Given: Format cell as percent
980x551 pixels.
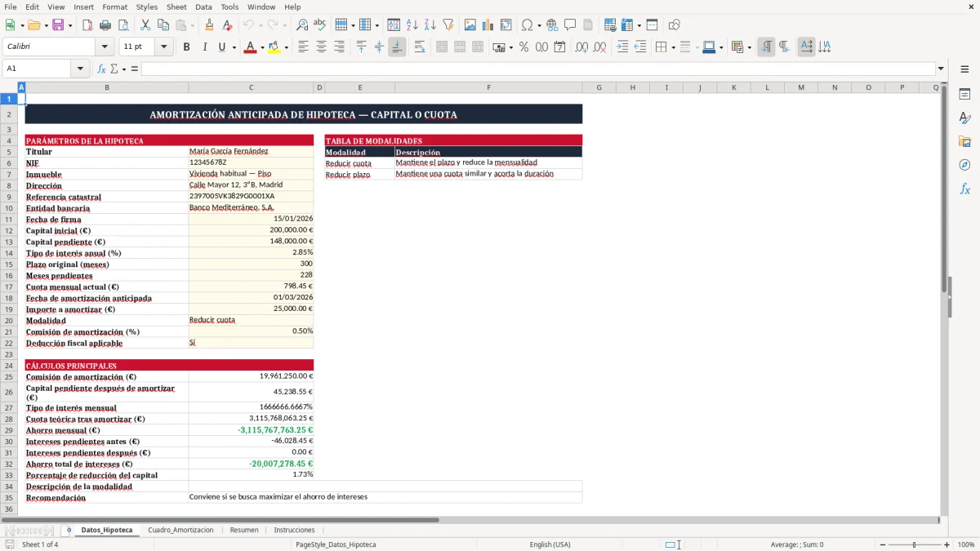Looking at the screenshot, I should 523,47.
